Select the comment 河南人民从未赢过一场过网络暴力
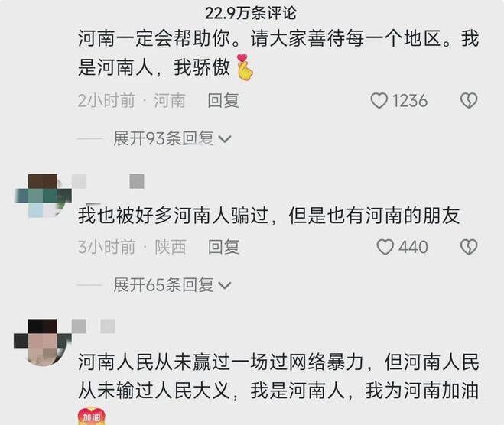Viewport: 504px width, 425px height. (x=278, y=376)
